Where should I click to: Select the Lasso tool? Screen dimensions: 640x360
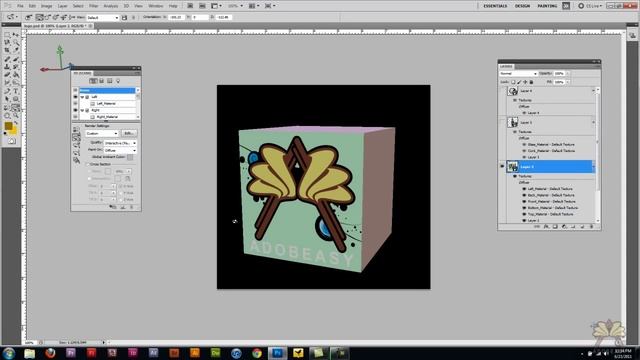pos(7,42)
